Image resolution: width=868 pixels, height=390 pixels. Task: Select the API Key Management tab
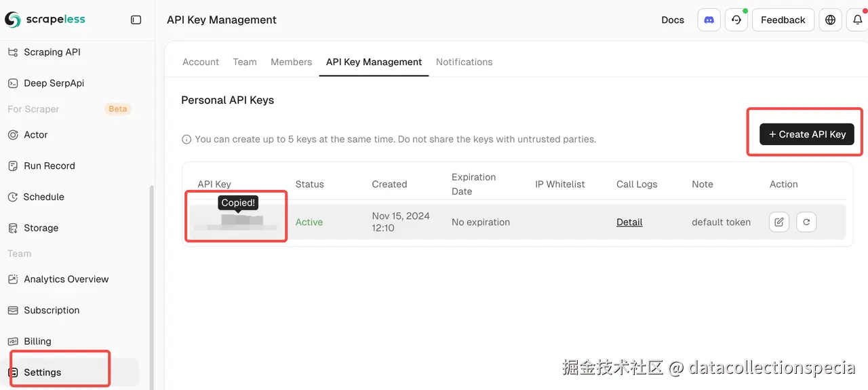[x=374, y=62]
